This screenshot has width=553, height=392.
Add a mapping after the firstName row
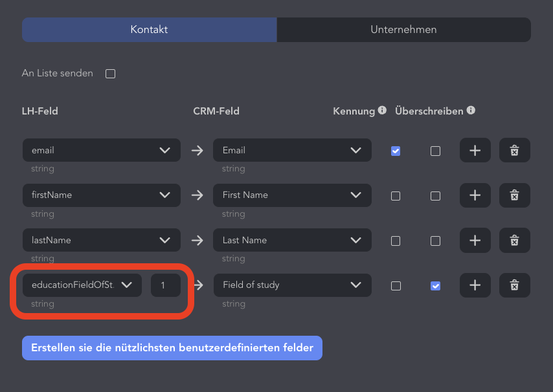pos(475,195)
